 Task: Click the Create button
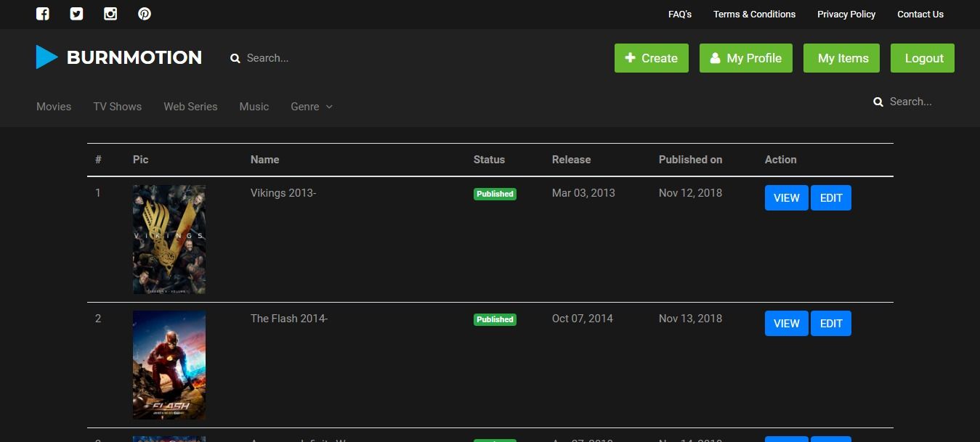click(652, 58)
